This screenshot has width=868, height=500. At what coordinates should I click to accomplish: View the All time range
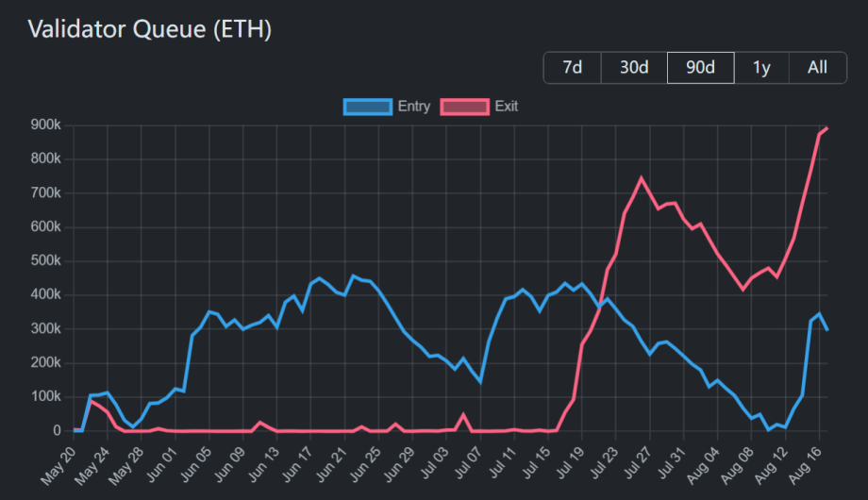point(817,67)
